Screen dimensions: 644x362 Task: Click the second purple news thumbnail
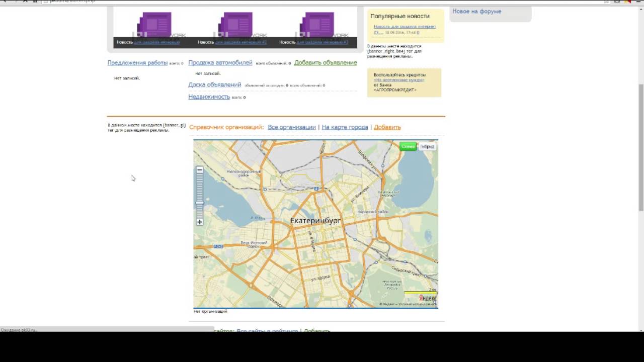(x=235, y=25)
